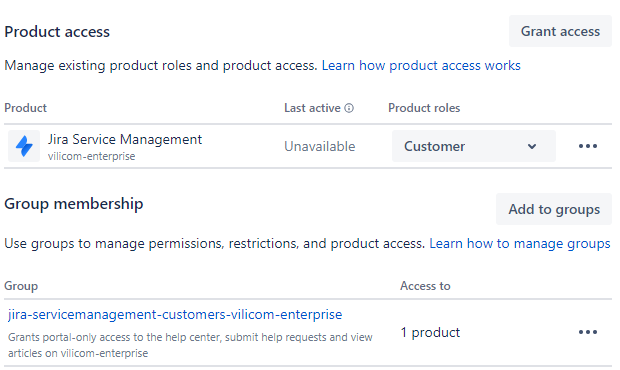The width and height of the screenshot is (620, 370).
Task: Click the Jira Service Management lightning bolt icon
Action: (x=24, y=146)
